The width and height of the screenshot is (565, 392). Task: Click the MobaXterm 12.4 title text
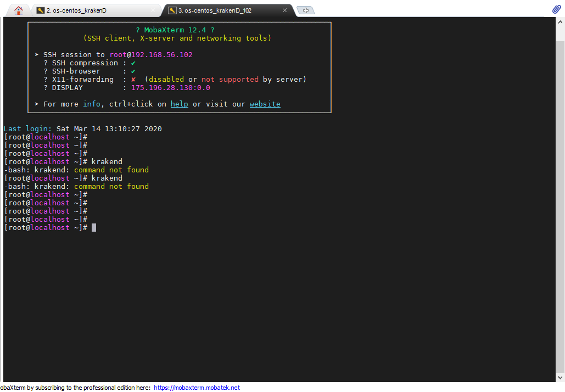175,30
